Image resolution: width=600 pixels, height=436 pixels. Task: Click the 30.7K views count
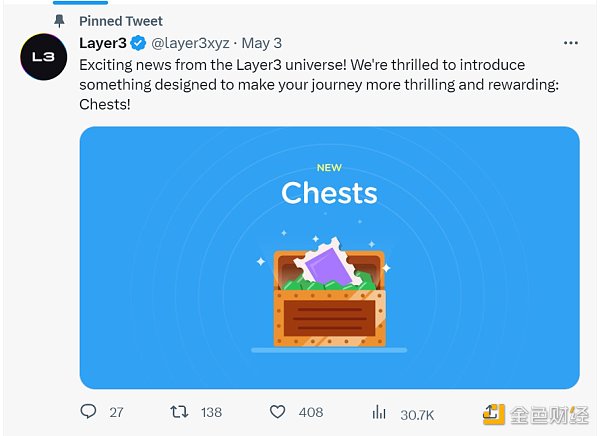click(417, 413)
